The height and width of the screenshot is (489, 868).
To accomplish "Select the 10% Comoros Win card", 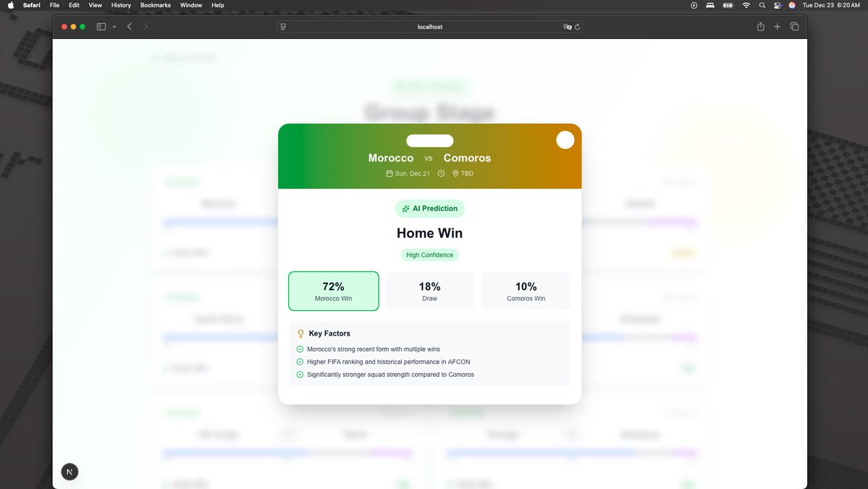I will pos(526,290).
